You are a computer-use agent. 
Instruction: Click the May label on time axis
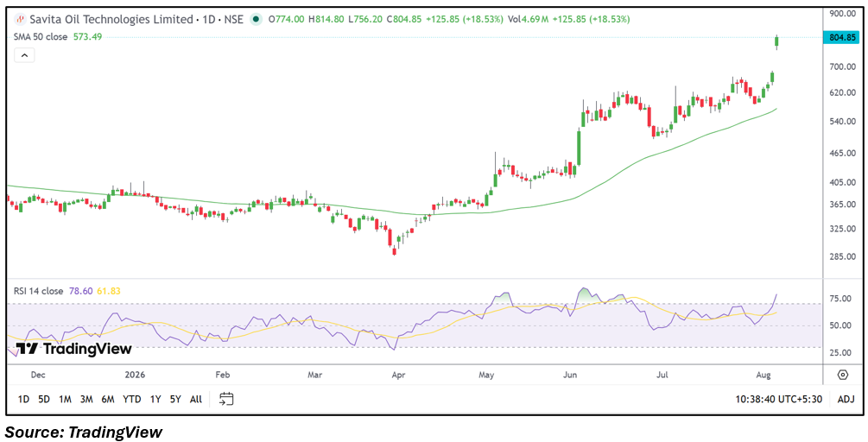(x=486, y=375)
